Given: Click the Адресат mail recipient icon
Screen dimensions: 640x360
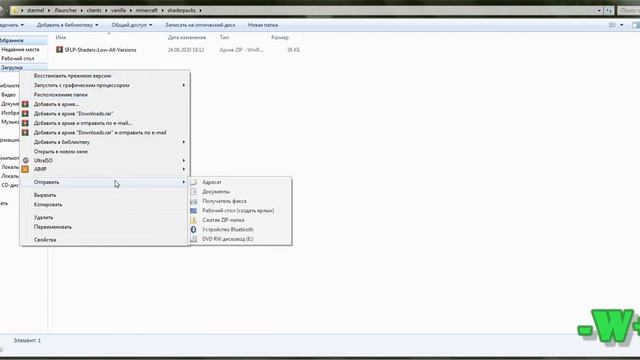Looking at the screenshot, I should coord(193,182).
